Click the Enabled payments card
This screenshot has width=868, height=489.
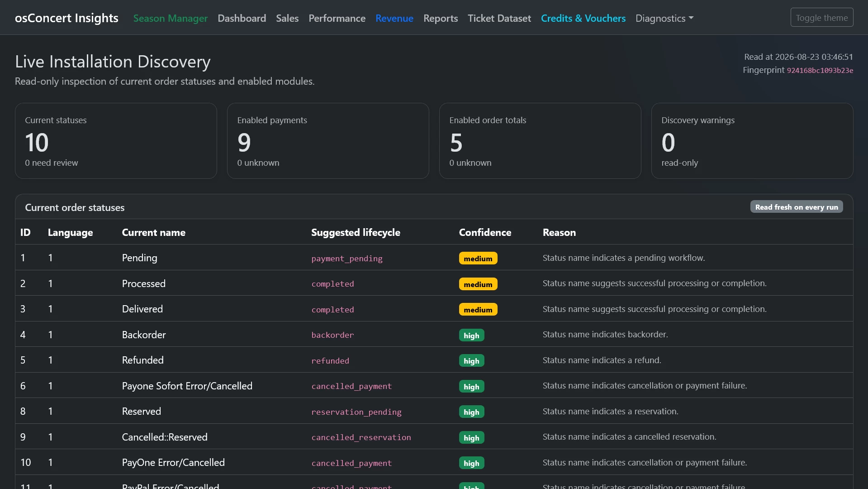click(328, 141)
